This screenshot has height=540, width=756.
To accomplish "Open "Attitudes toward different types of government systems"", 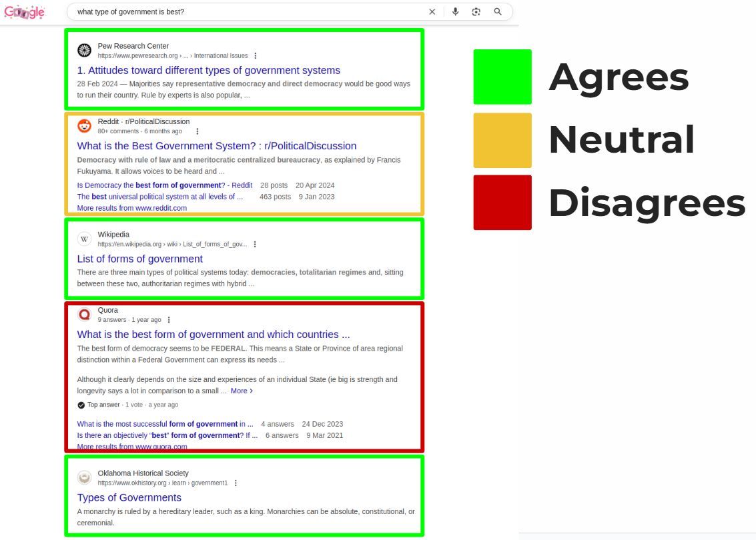I will click(x=208, y=71).
